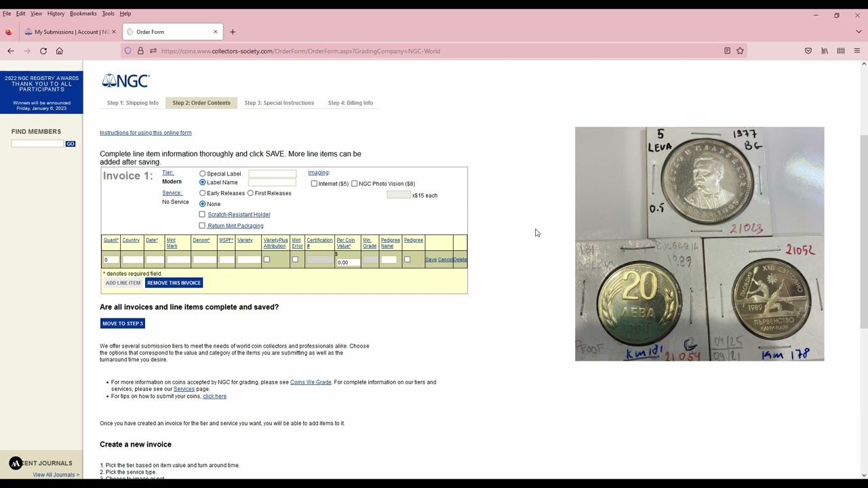Enable Internet ($5) imaging checkbox
Image resolution: width=868 pixels, height=488 pixels.
coord(314,184)
